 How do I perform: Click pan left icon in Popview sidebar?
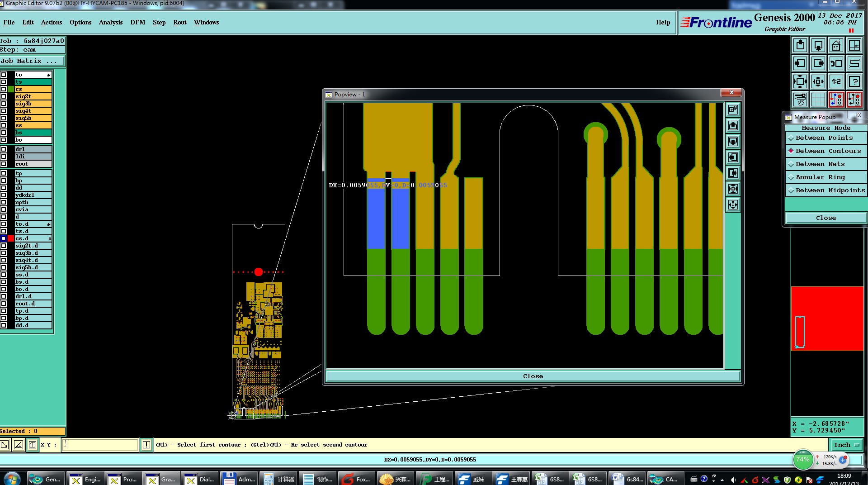pos(733,157)
